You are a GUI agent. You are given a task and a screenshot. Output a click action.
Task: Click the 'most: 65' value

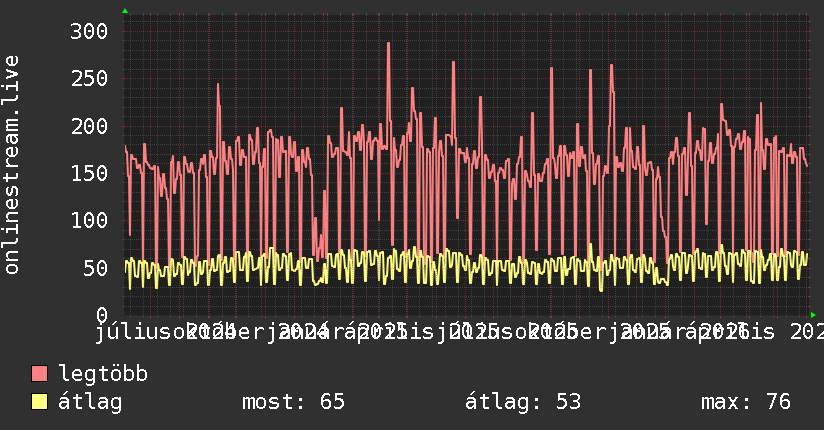tap(293, 402)
